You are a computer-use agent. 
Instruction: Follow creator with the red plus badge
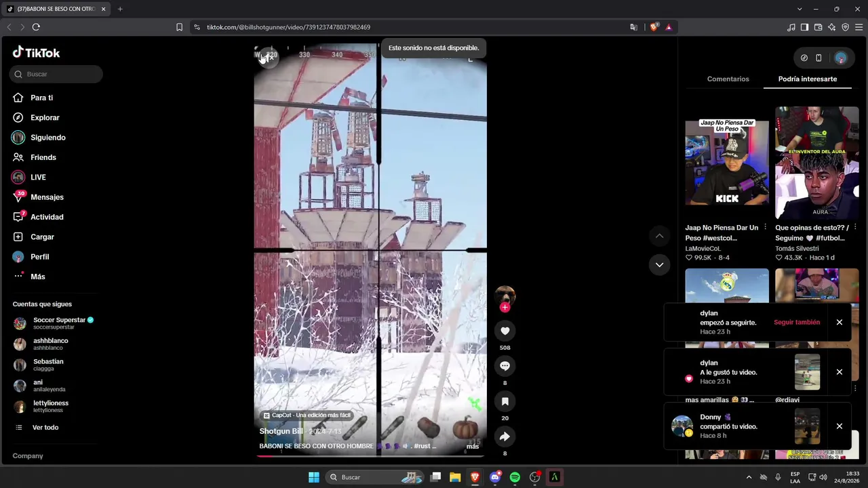505,307
